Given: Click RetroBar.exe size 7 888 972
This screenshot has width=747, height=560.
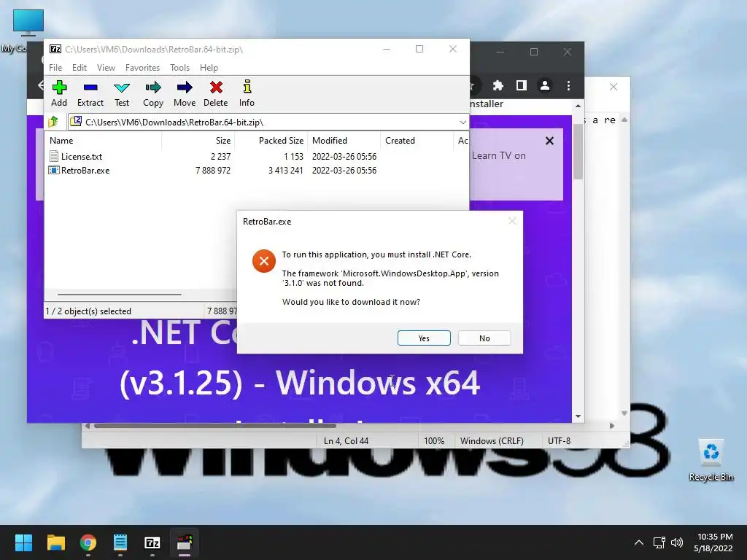Looking at the screenshot, I should coord(213,170).
